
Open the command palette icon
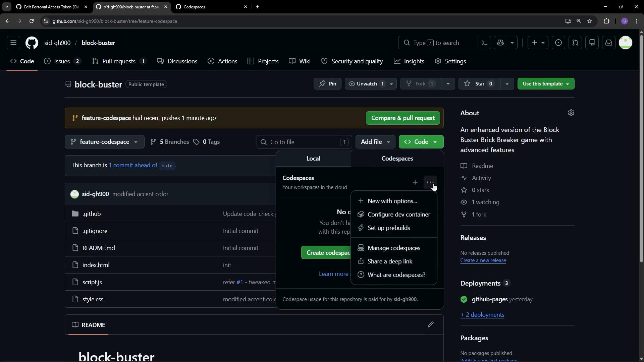[484, 43]
